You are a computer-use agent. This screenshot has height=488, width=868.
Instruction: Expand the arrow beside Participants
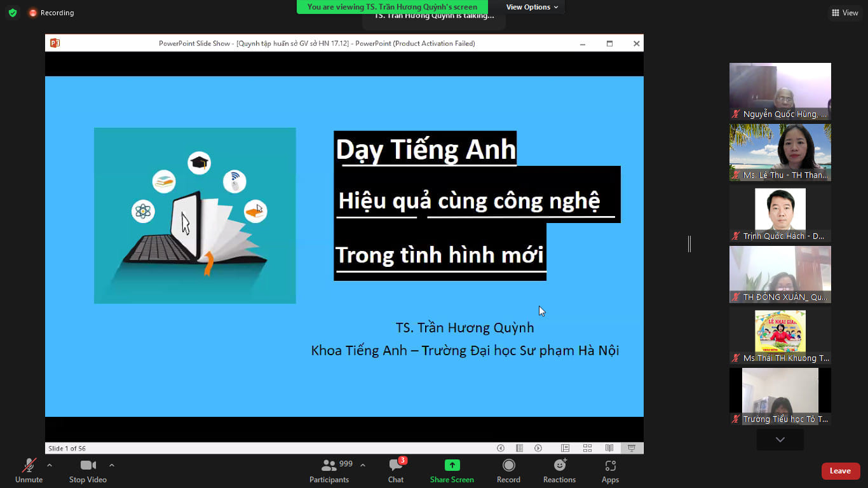[363, 465]
